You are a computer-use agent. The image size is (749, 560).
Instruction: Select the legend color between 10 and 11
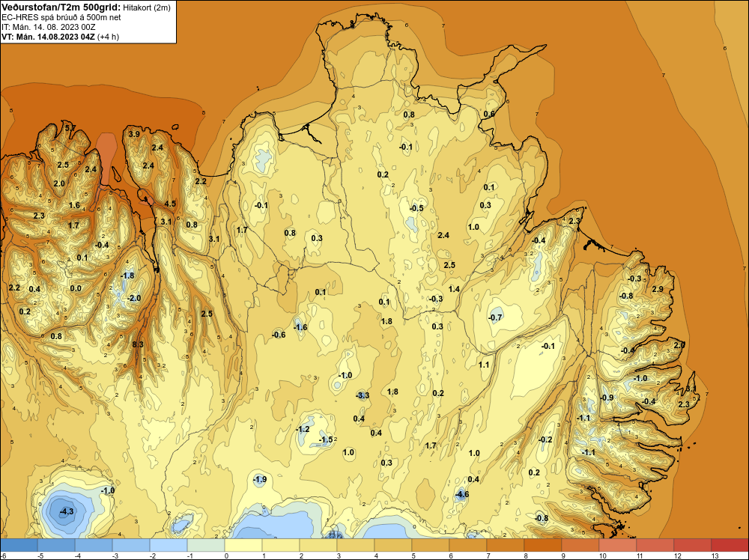click(x=618, y=545)
